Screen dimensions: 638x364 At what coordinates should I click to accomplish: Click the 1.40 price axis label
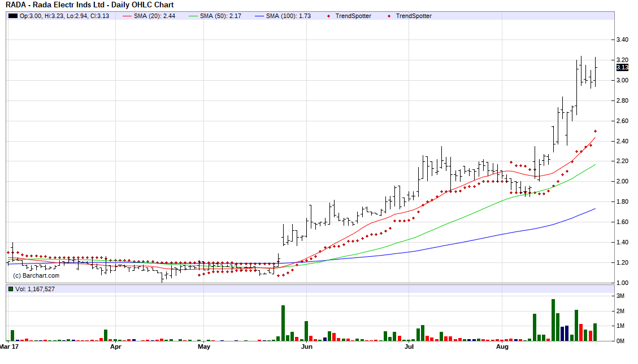coord(622,243)
